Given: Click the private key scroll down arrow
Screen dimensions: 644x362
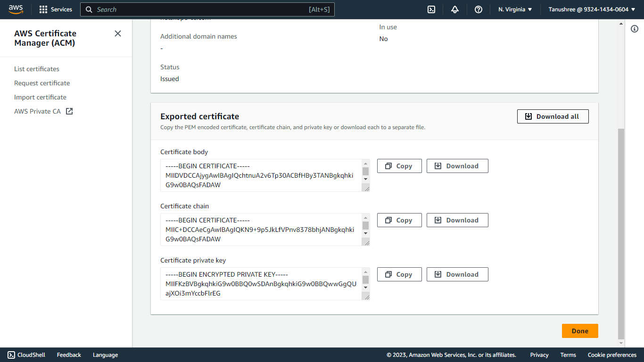Looking at the screenshot, I should tap(365, 288).
